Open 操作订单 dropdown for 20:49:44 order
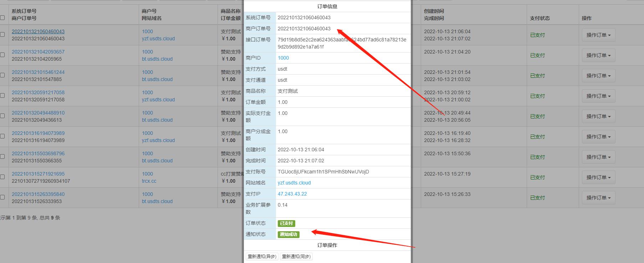644x263 pixels. click(598, 116)
